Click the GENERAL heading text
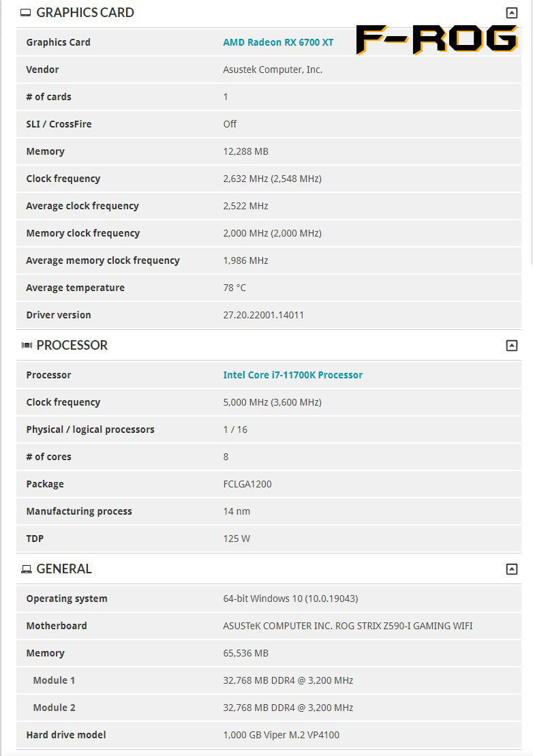 (x=64, y=569)
